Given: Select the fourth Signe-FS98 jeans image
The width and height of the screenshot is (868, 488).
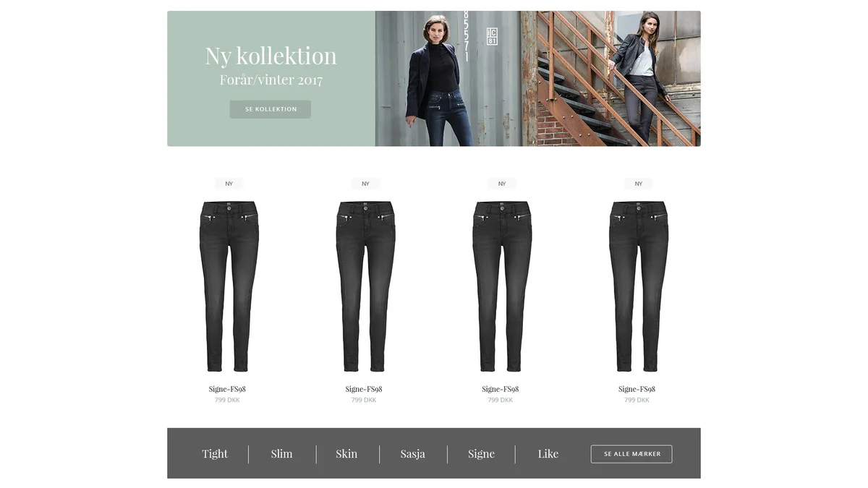Looking at the screenshot, I should coord(639,286).
